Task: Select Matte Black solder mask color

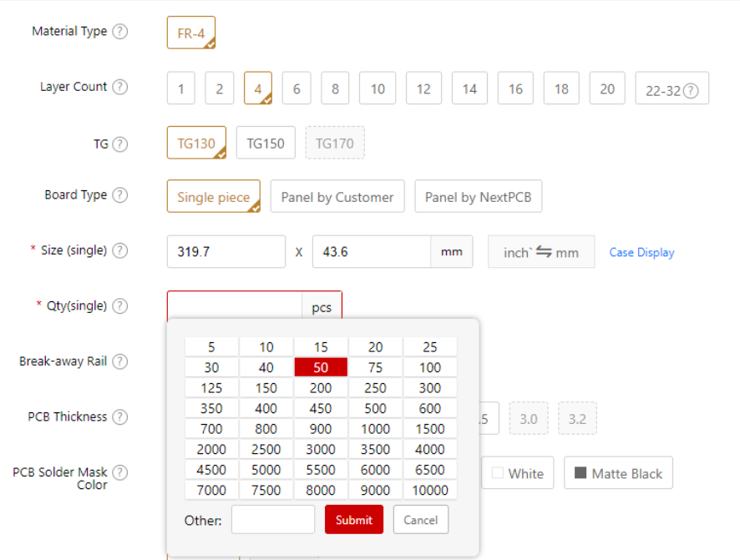Action: click(618, 473)
